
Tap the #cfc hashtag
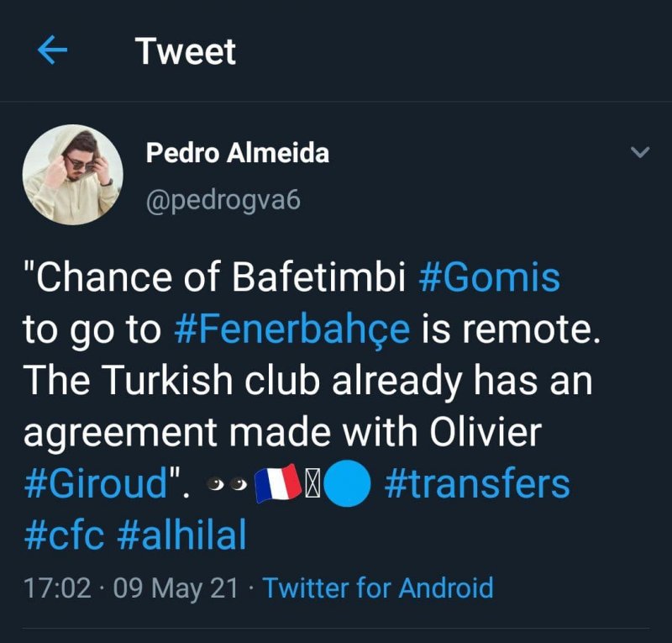(64, 535)
